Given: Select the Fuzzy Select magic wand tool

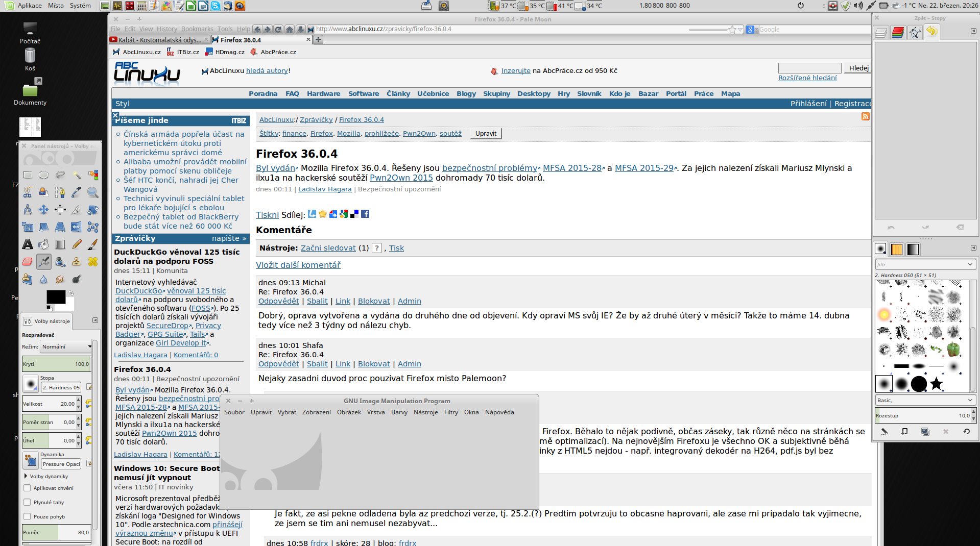Looking at the screenshot, I should [77, 175].
